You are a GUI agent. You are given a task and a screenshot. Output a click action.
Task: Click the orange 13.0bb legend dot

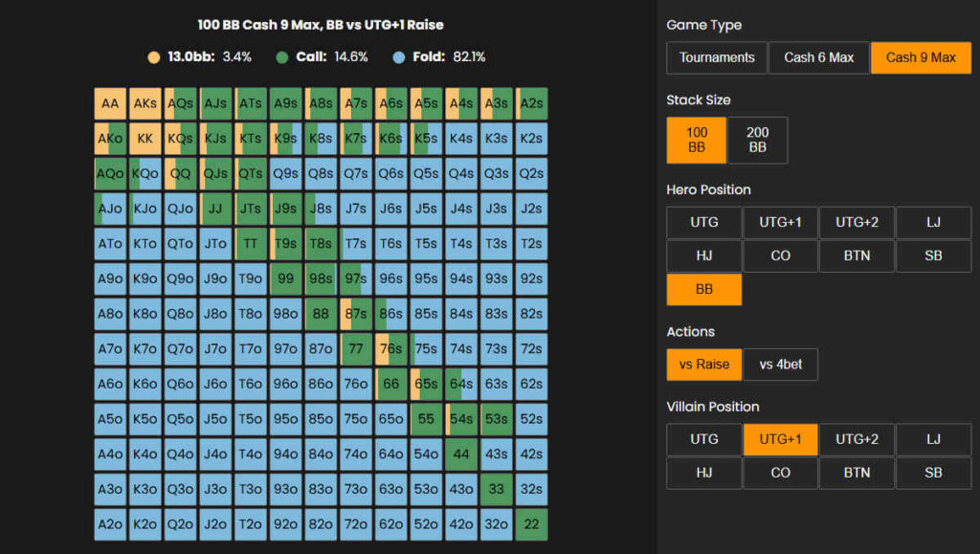pyautogui.click(x=154, y=57)
